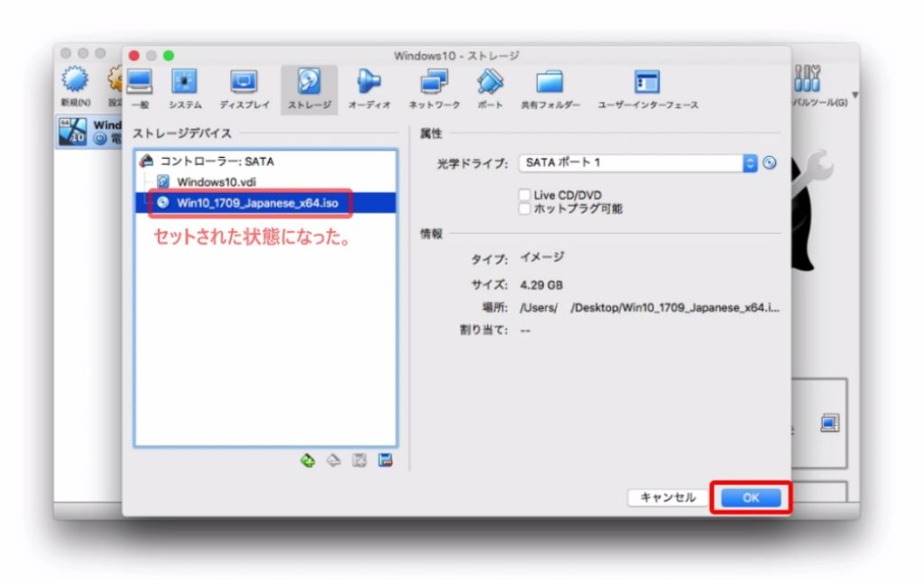Select the コントローラー: SATA tree row
The height and width of the screenshot is (580, 924).
266,161
